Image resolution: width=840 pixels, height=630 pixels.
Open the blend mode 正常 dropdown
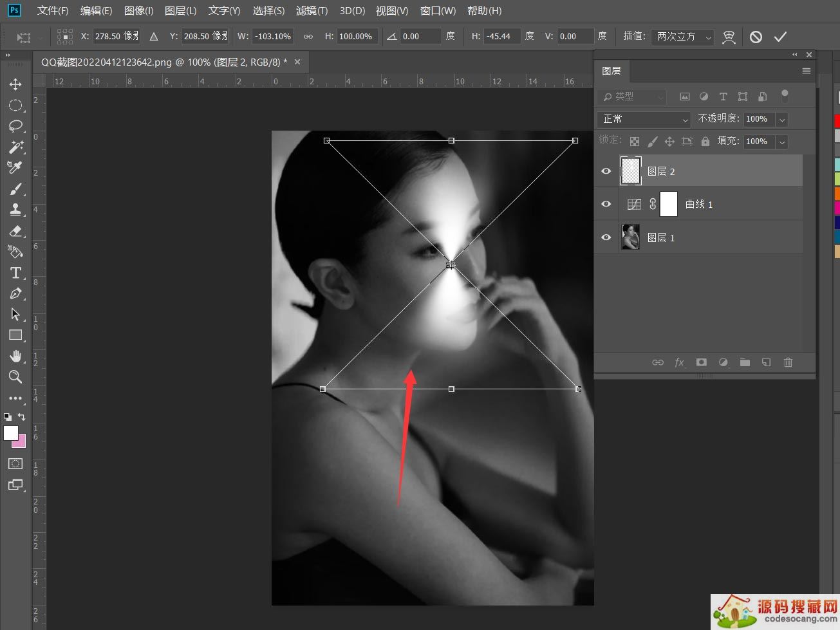(644, 119)
